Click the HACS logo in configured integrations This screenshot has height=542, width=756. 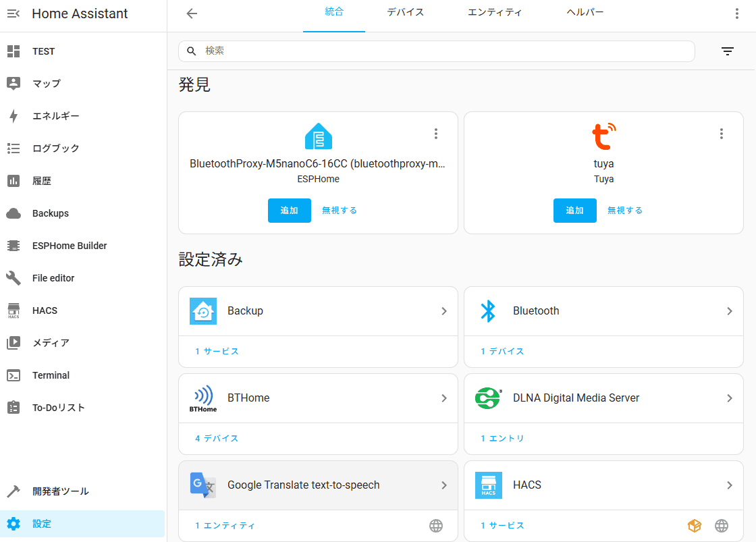tap(489, 485)
